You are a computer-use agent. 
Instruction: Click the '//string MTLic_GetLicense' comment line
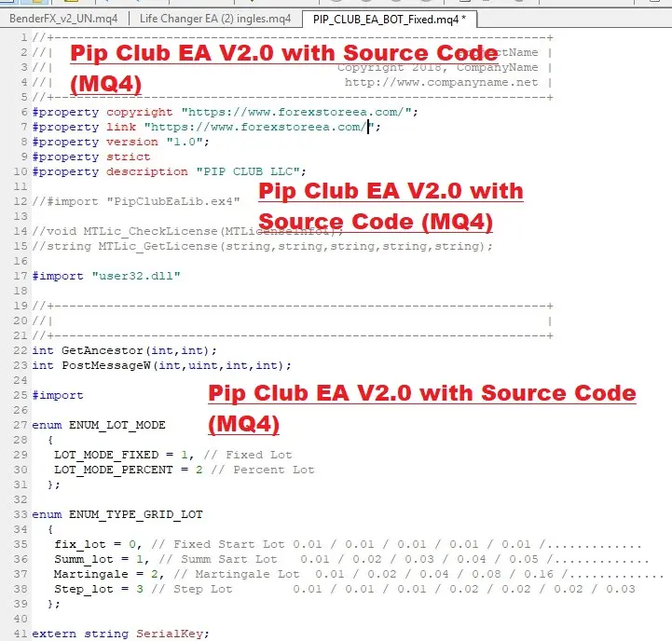pos(262,246)
